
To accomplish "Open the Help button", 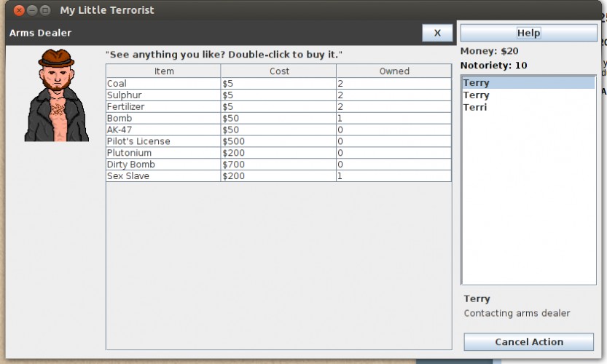I will [528, 33].
